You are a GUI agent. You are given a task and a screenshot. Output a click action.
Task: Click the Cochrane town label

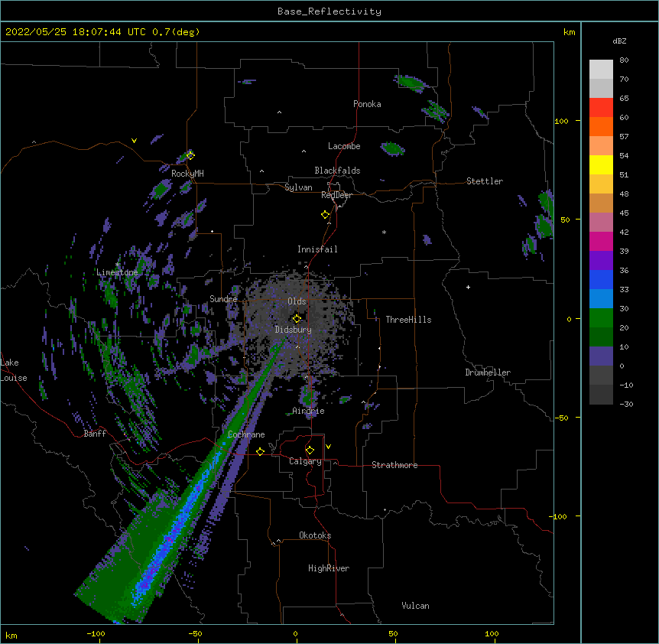coord(246,434)
